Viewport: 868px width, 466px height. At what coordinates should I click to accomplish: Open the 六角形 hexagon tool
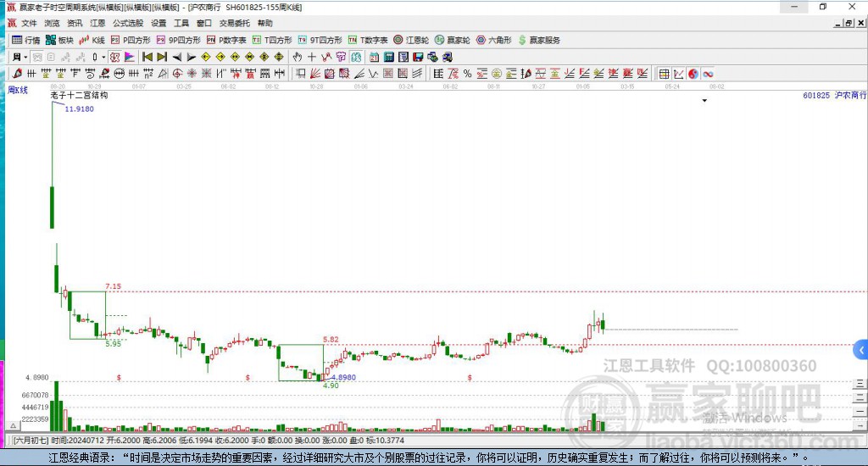494,40
